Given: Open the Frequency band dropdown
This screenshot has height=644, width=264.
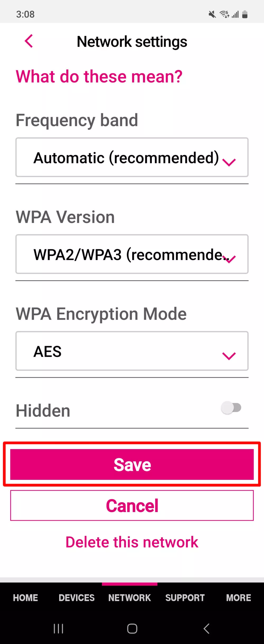Looking at the screenshot, I should pyautogui.click(x=132, y=157).
